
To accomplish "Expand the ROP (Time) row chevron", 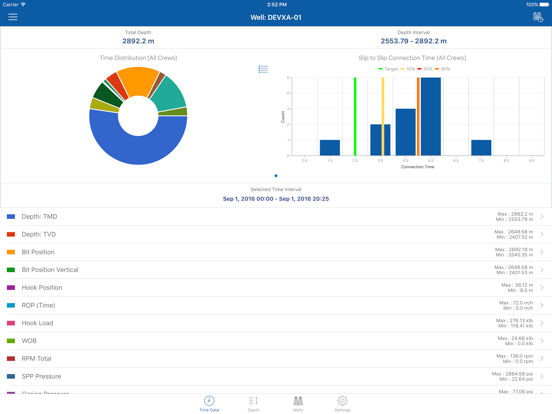I will click(542, 305).
